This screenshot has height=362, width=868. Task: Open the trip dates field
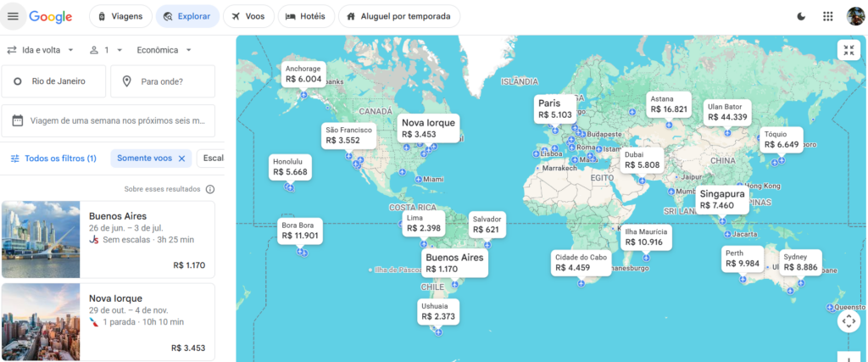[108, 120]
